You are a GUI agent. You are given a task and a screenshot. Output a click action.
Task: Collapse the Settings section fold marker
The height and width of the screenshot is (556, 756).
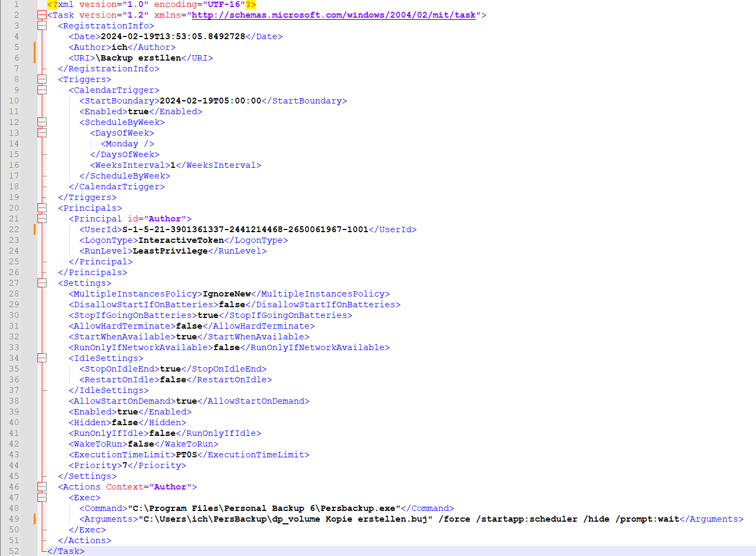click(x=42, y=283)
